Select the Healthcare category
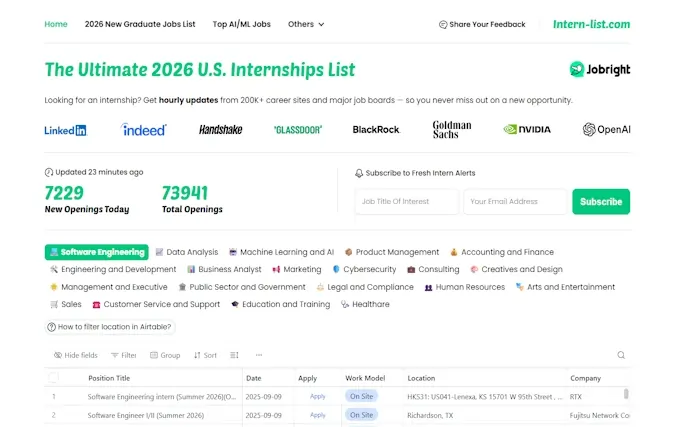This screenshot has height=427, width=695. tap(365, 304)
